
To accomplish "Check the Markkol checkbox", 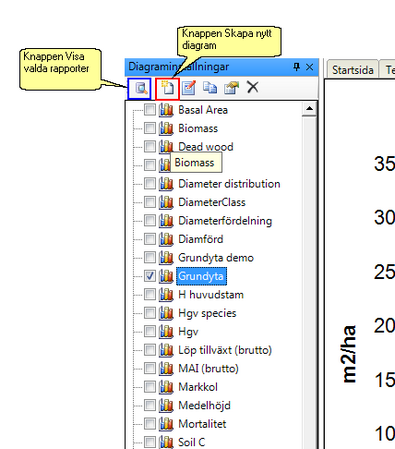I will pos(150,387).
